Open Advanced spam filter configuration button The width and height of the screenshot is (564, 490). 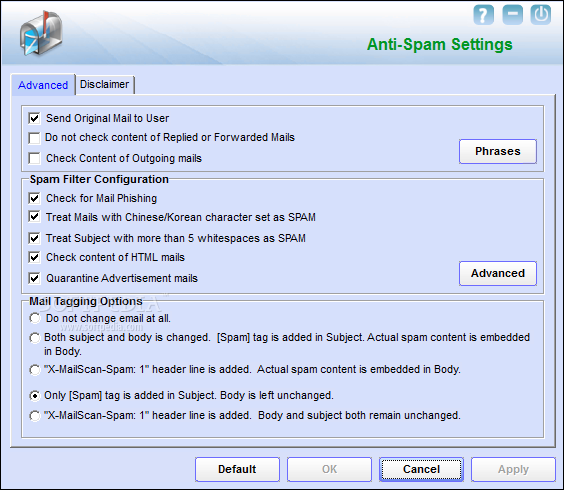tap(498, 273)
